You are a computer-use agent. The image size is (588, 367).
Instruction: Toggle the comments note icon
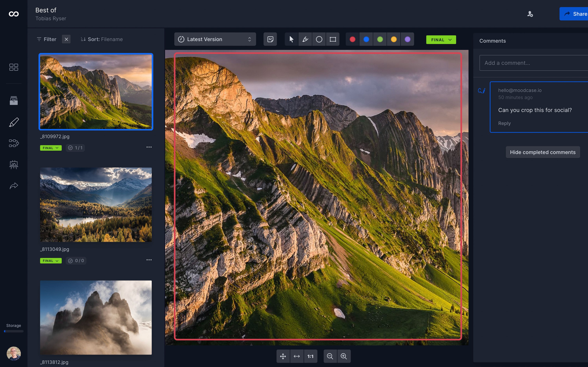point(270,39)
